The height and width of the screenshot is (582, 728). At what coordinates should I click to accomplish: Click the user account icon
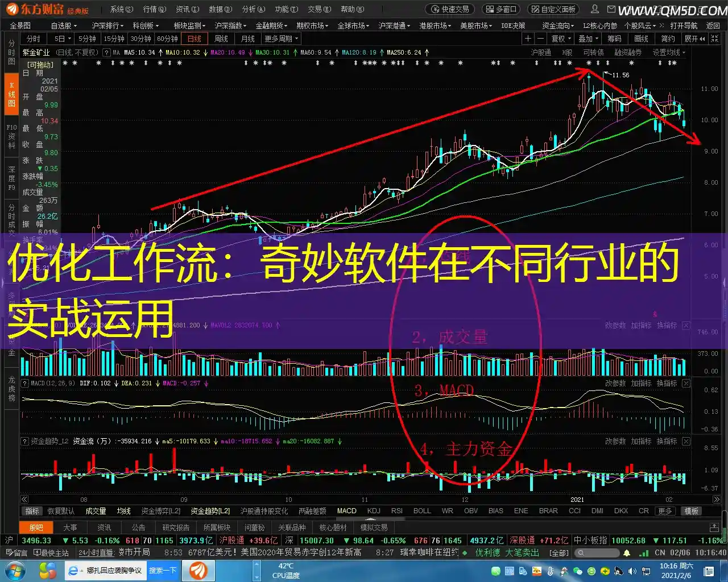coord(595,9)
